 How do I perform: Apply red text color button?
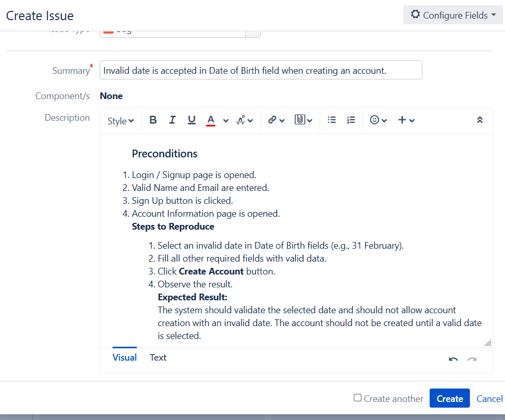pos(211,120)
